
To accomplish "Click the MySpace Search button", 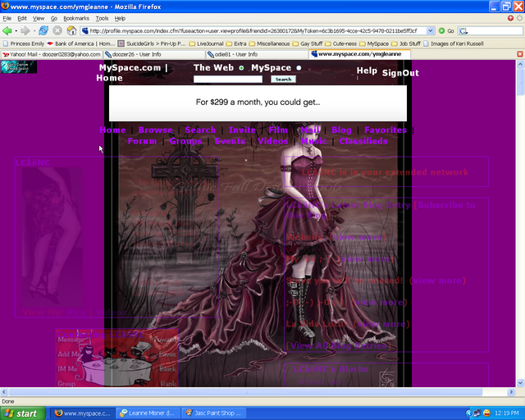I will (283, 80).
